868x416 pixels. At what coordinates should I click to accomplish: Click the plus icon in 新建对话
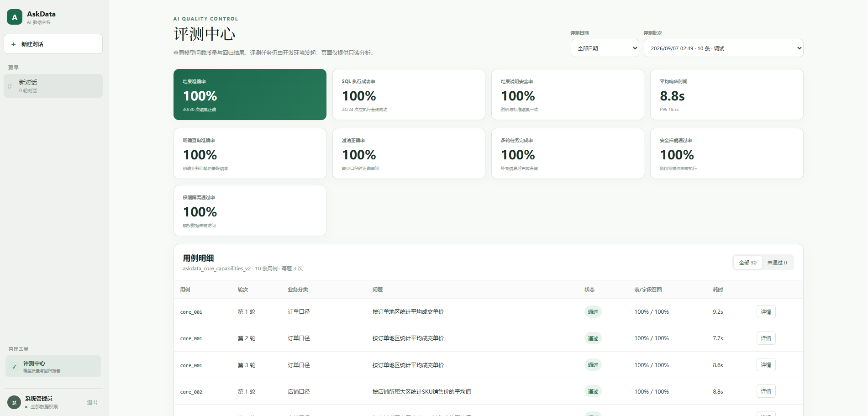(13, 44)
